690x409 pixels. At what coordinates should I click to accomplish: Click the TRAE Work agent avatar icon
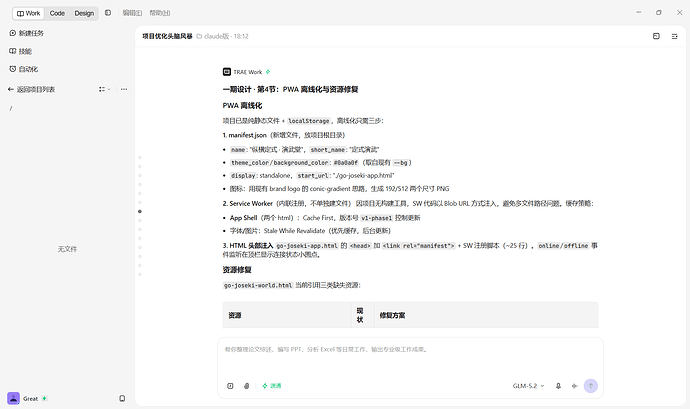coord(227,72)
